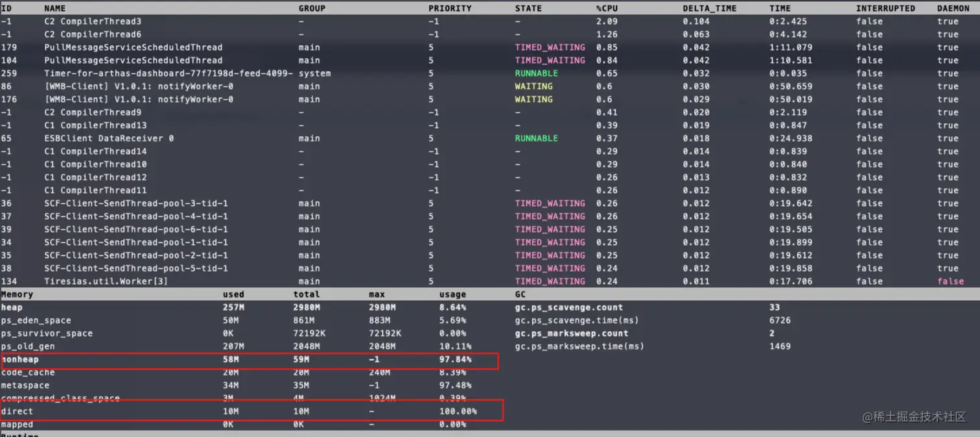Click thread ID 86 of notifyWorker-0

pyautogui.click(x=6, y=86)
